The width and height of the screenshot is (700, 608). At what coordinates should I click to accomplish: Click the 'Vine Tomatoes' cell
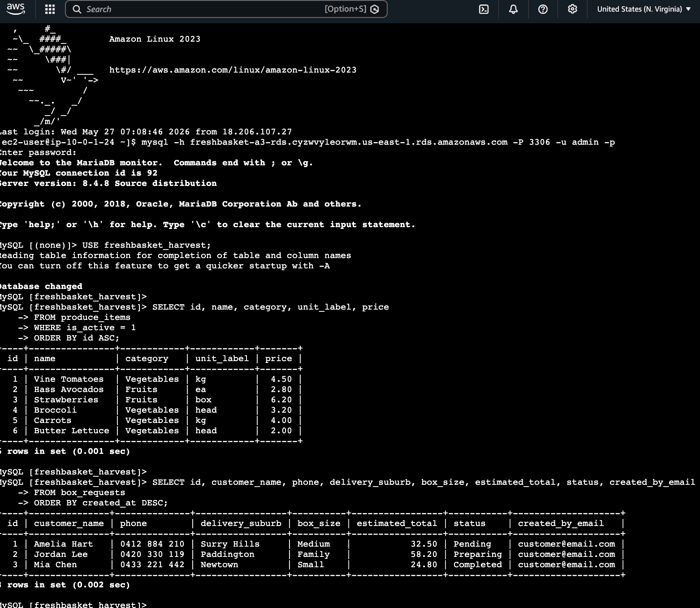pos(69,379)
